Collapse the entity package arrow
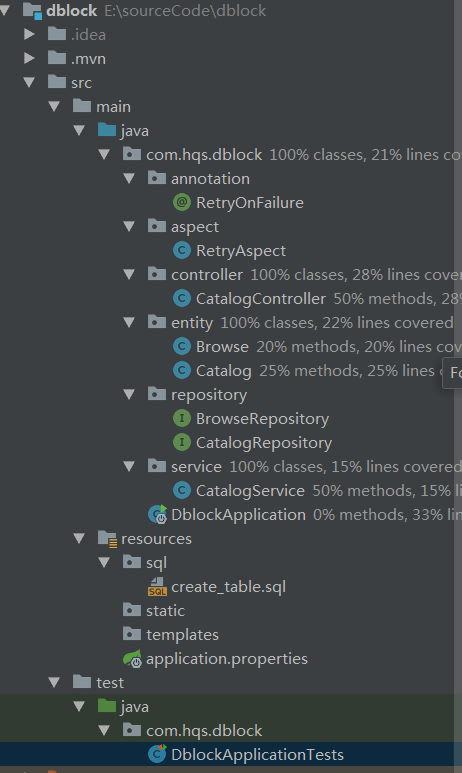This screenshot has height=773, width=462. tap(129, 322)
